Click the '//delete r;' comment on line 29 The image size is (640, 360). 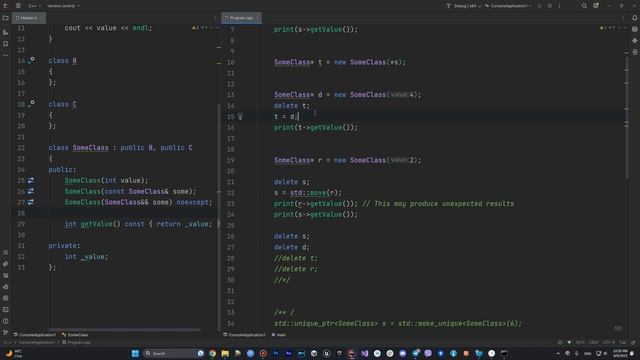(x=296, y=269)
